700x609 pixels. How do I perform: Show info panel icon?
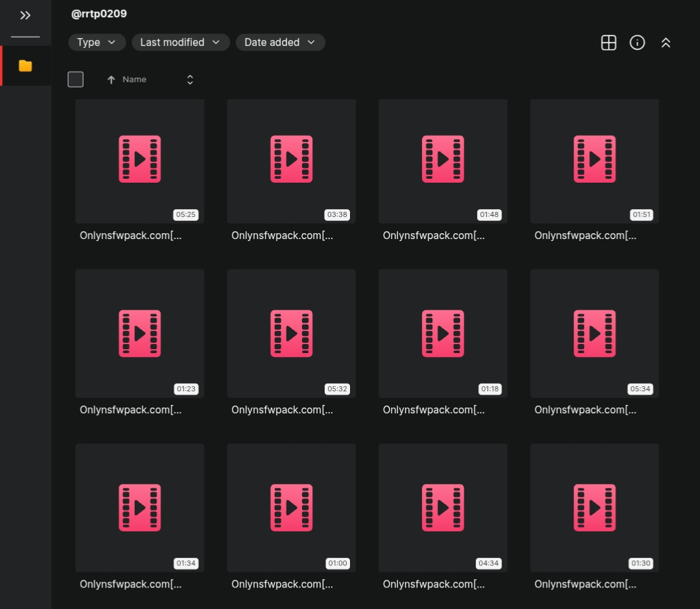637,43
